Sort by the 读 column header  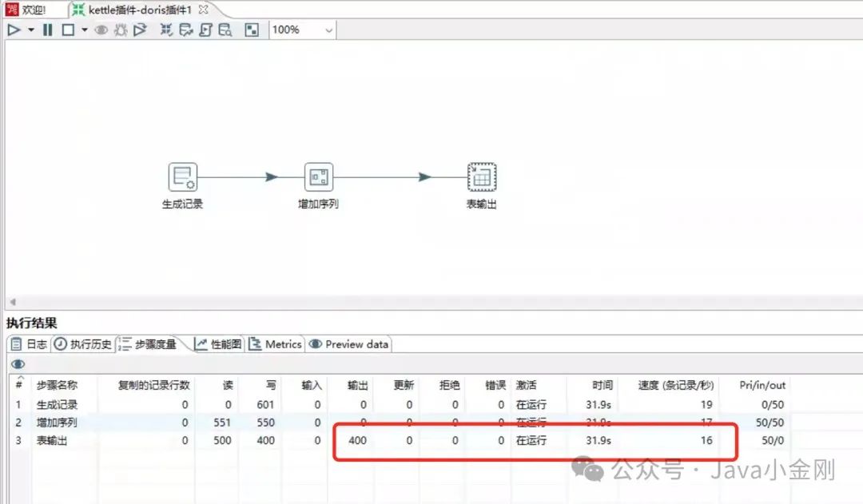coord(228,385)
